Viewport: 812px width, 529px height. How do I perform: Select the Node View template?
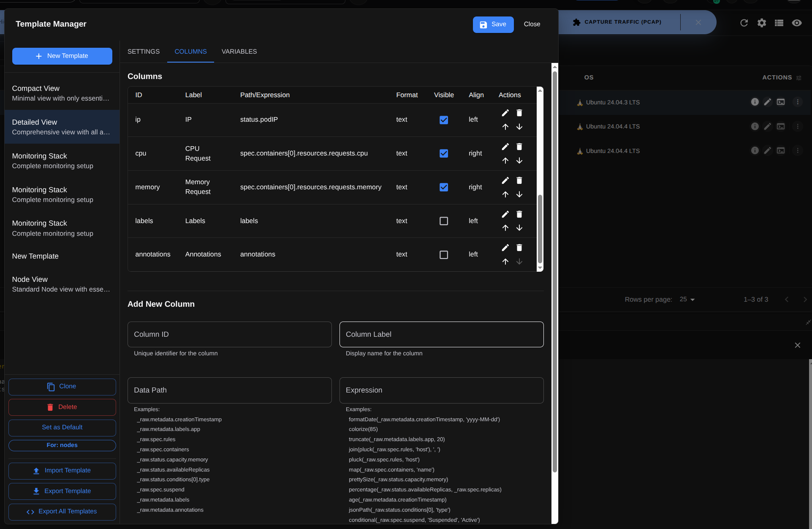62,284
